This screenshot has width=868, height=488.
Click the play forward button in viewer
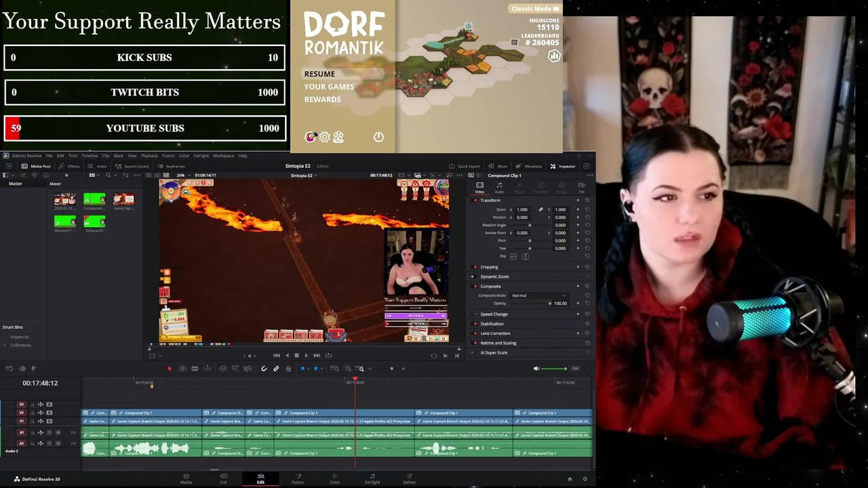point(307,355)
